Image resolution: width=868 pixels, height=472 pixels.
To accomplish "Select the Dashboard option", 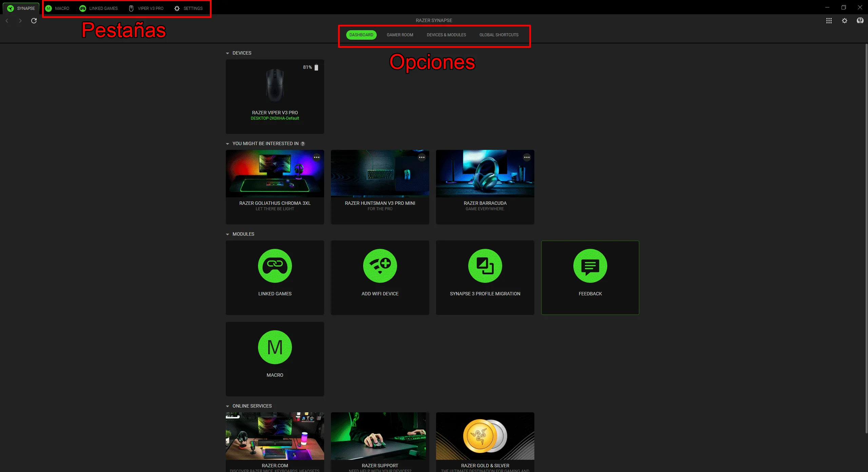I will tap(361, 35).
